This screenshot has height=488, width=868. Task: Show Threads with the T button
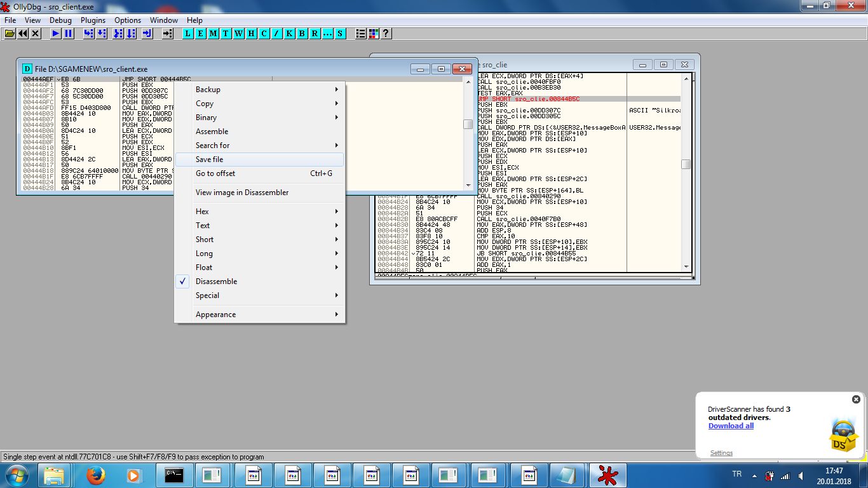click(x=226, y=33)
